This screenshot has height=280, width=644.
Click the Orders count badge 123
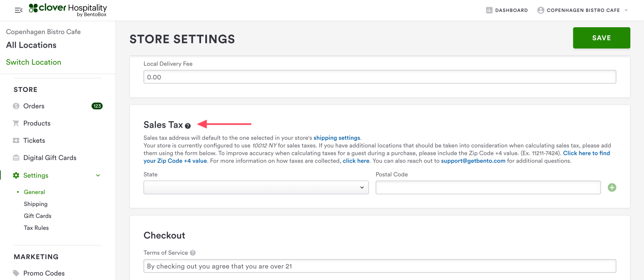[x=97, y=106]
